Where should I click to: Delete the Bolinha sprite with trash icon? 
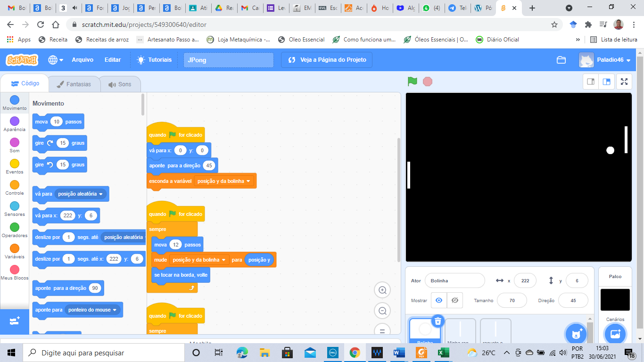[438, 321]
